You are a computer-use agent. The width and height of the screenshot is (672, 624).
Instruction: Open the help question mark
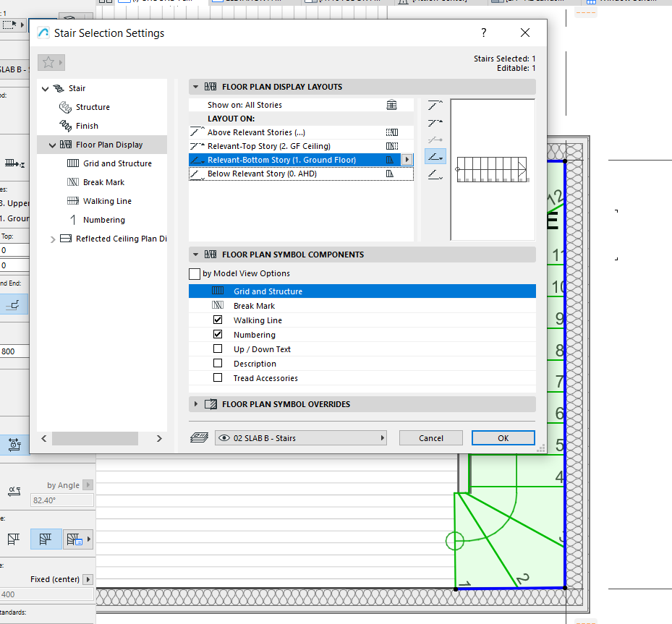tap(483, 33)
